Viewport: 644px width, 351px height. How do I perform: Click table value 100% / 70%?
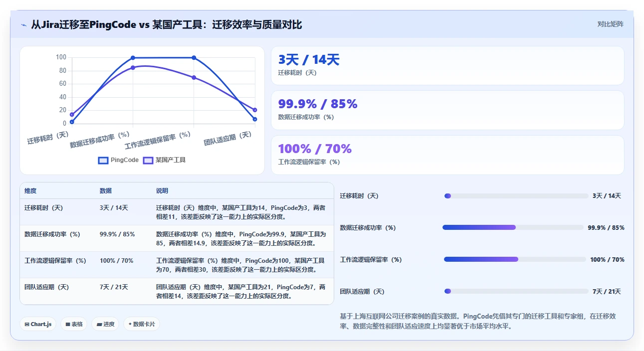[x=116, y=261]
